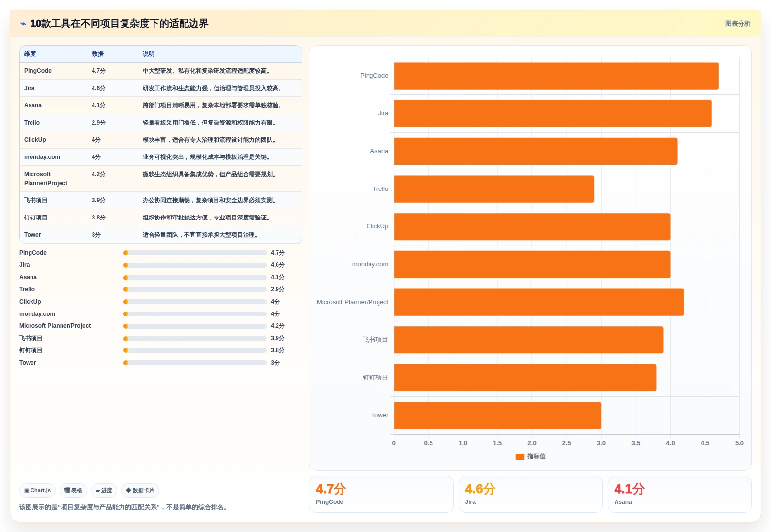Toggle the 指标值 legend item
Screen dimensions: 771x532
[530, 457]
